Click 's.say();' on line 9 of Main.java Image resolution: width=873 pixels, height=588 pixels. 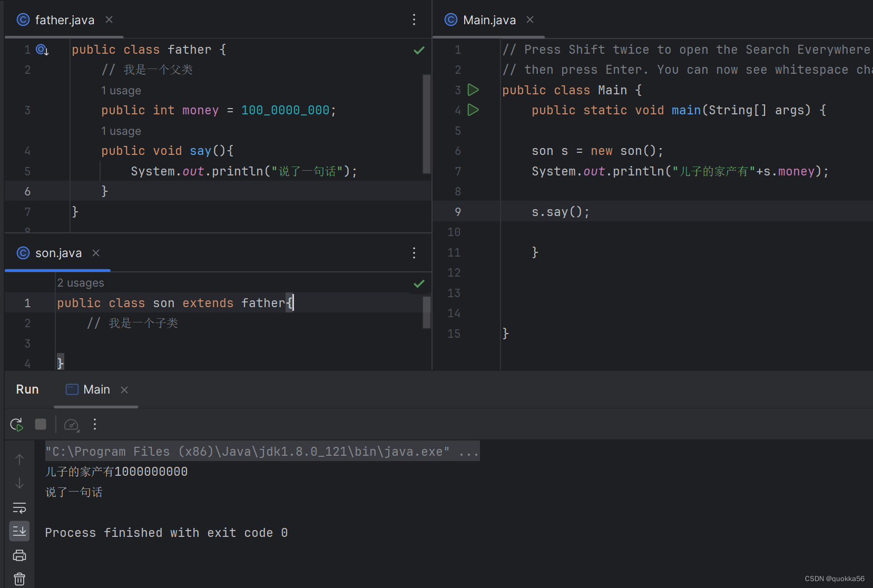tap(561, 212)
